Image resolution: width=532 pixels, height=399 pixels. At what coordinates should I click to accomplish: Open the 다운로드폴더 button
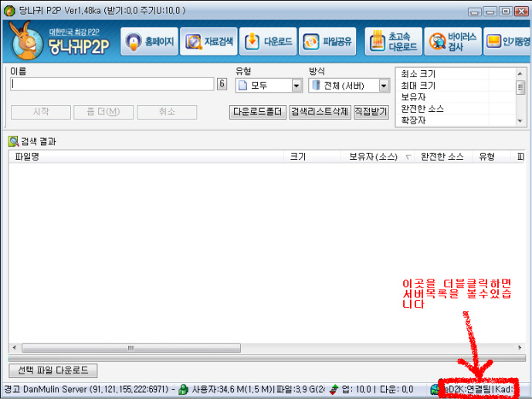click(x=258, y=112)
